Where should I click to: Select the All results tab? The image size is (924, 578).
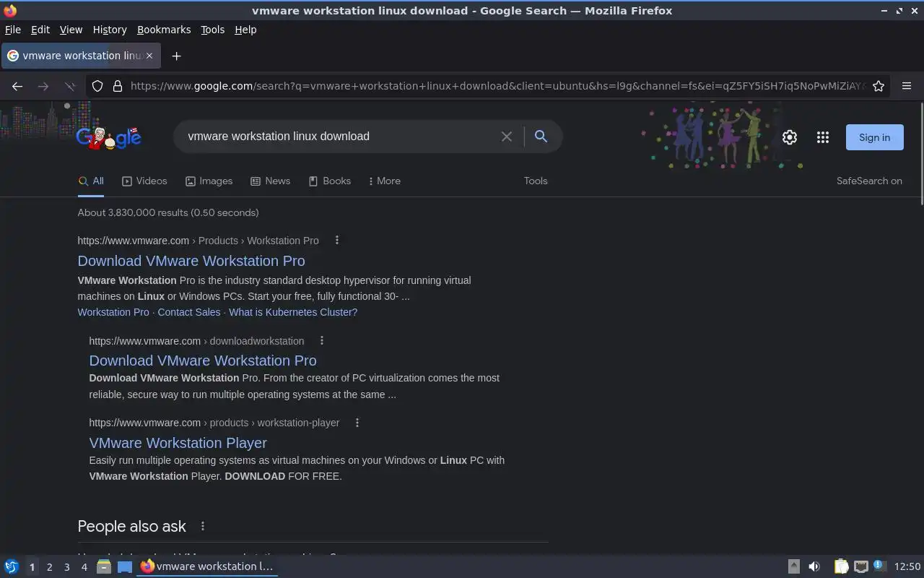pyautogui.click(x=91, y=181)
